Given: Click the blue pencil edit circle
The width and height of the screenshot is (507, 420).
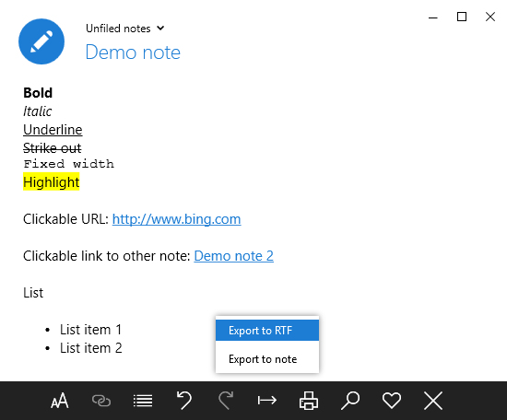Looking at the screenshot, I should coord(41,41).
